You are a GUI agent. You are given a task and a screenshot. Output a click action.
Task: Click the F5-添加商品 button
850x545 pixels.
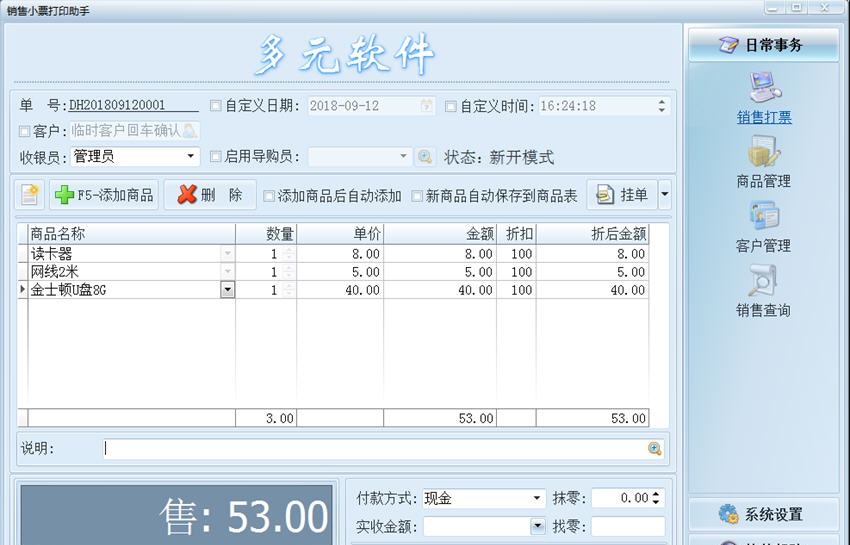click(104, 195)
